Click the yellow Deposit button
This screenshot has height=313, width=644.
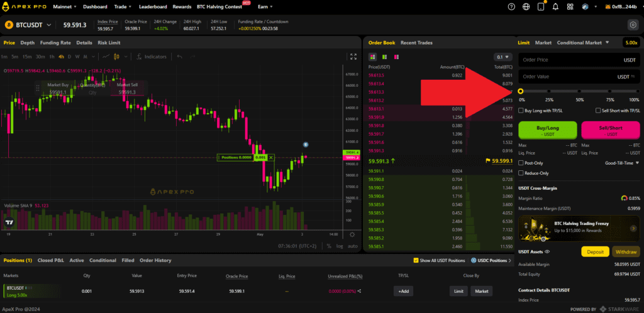[594, 251]
